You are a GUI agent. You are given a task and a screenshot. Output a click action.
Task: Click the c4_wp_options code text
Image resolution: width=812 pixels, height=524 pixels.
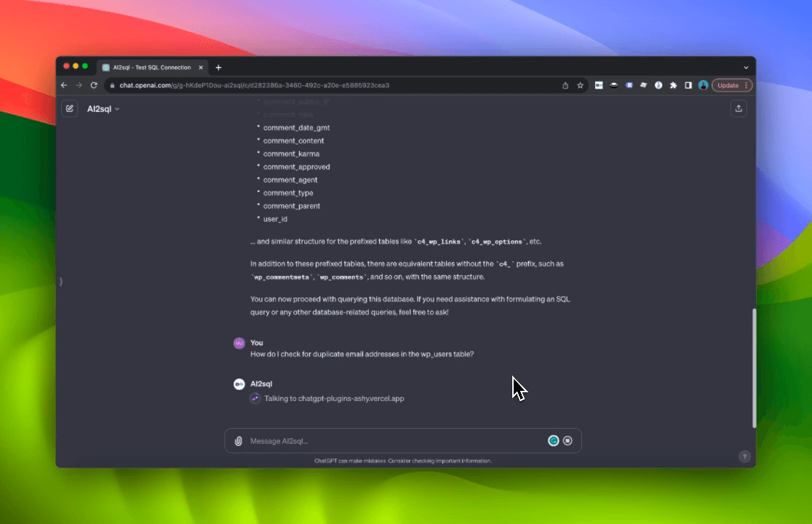click(496, 242)
